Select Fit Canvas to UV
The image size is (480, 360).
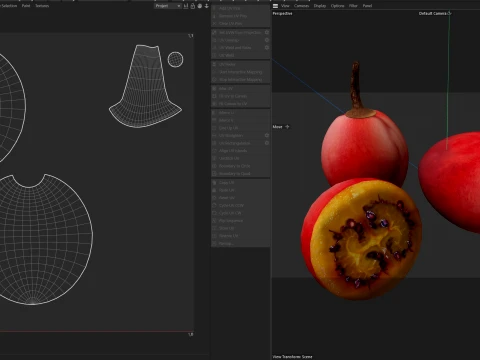(241, 104)
